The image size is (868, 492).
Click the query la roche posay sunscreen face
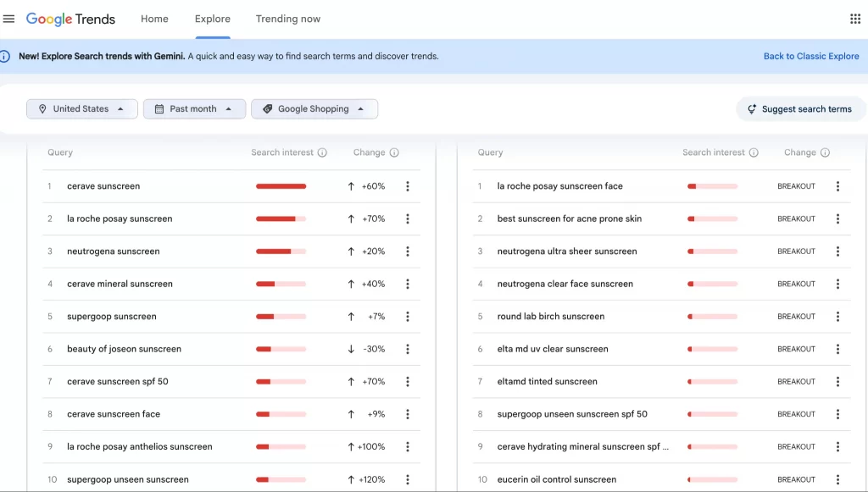tap(559, 186)
